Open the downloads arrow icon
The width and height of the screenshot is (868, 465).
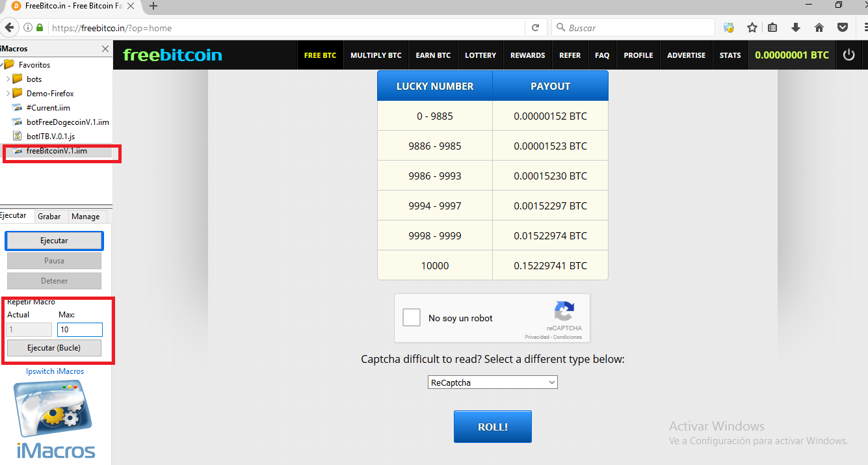[x=796, y=28]
